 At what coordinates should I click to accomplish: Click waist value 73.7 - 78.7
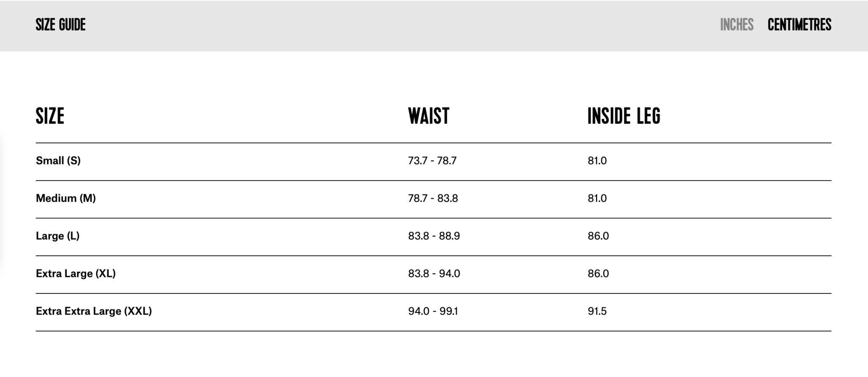click(432, 161)
